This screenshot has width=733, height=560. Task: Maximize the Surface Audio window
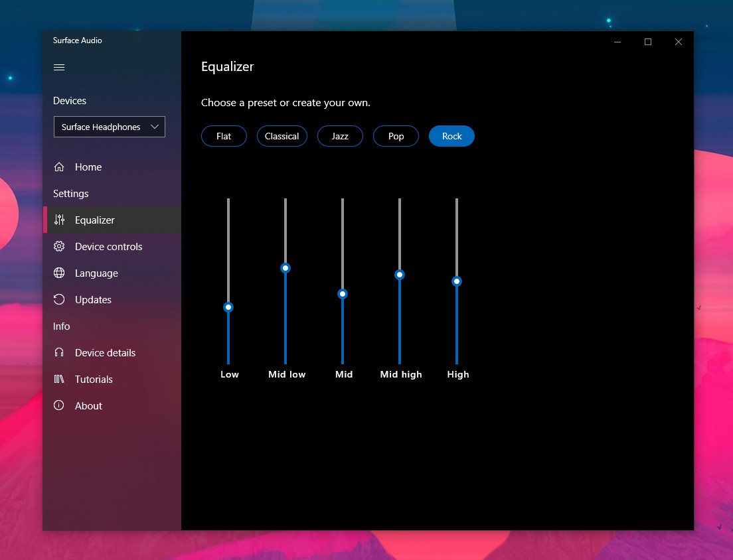(647, 42)
